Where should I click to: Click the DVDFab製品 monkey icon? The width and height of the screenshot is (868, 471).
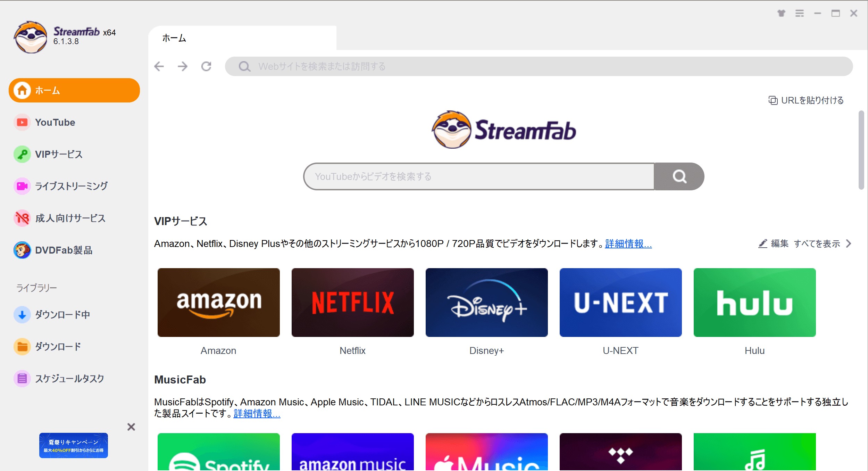tap(22, 250)
